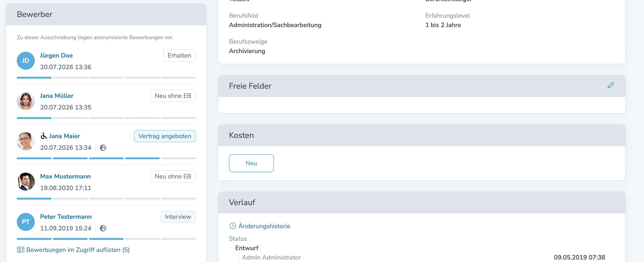This screenshot has width=644, height=262.
Task: Click the Freie Felder section heading
Action: pos(250,86)
